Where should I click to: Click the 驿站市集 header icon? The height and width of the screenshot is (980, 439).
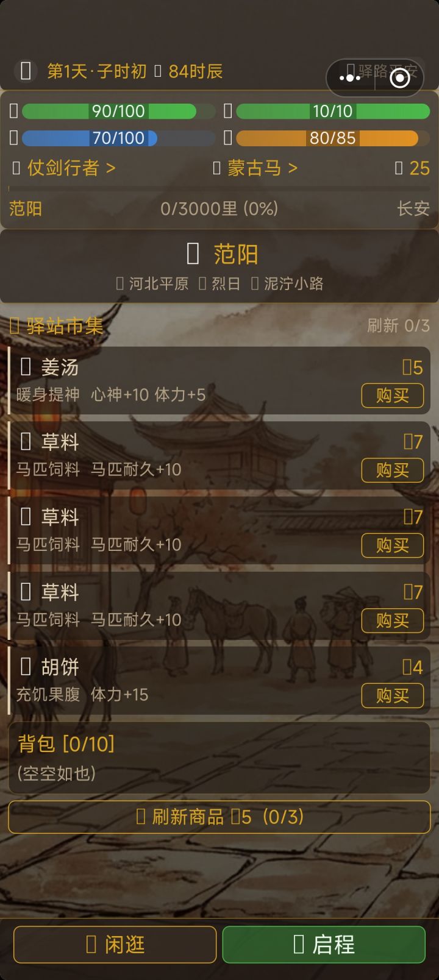point(15,325)
